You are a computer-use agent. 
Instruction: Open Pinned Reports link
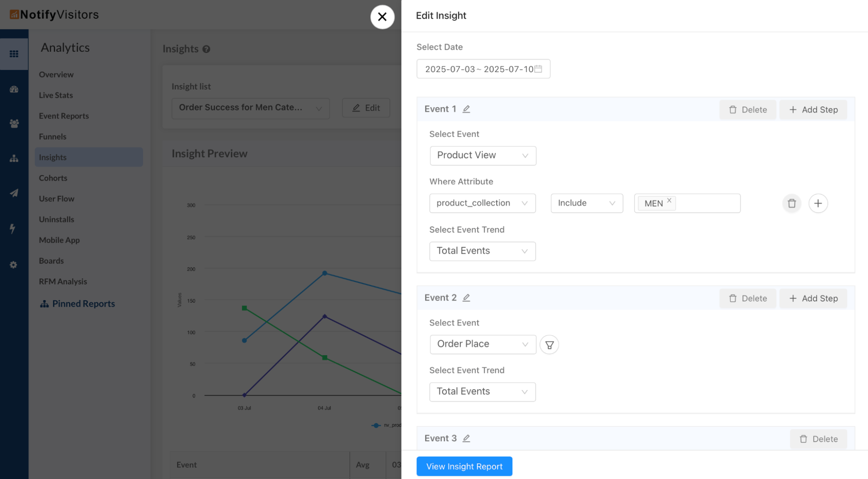77,304
